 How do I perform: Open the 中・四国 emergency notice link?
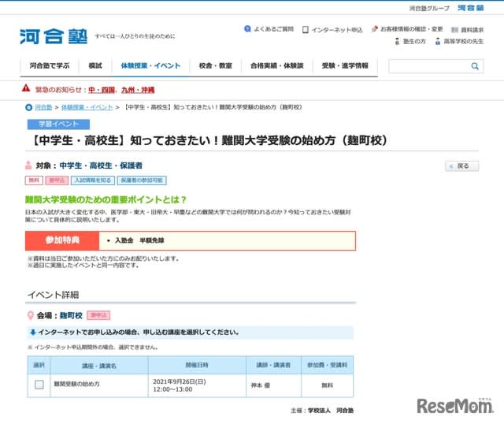point(102,90)
